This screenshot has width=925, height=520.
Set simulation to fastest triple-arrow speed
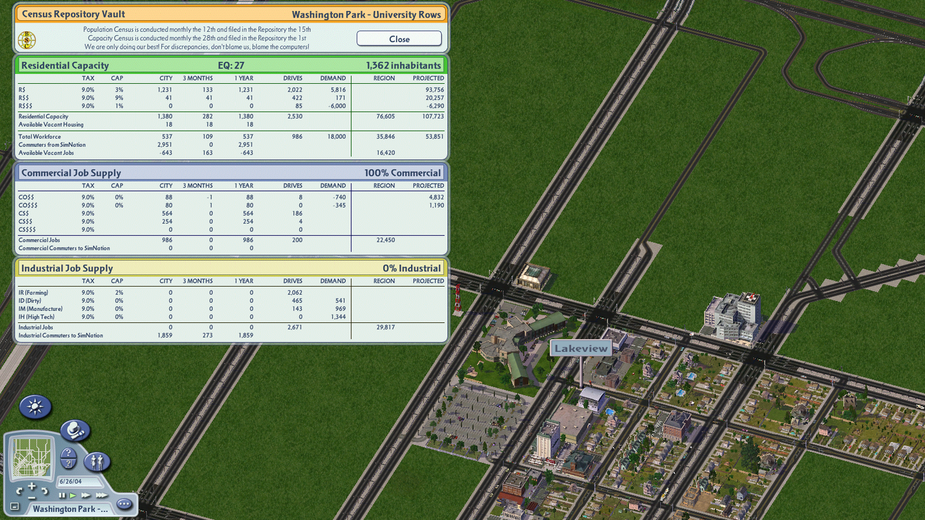click(101, 495)
